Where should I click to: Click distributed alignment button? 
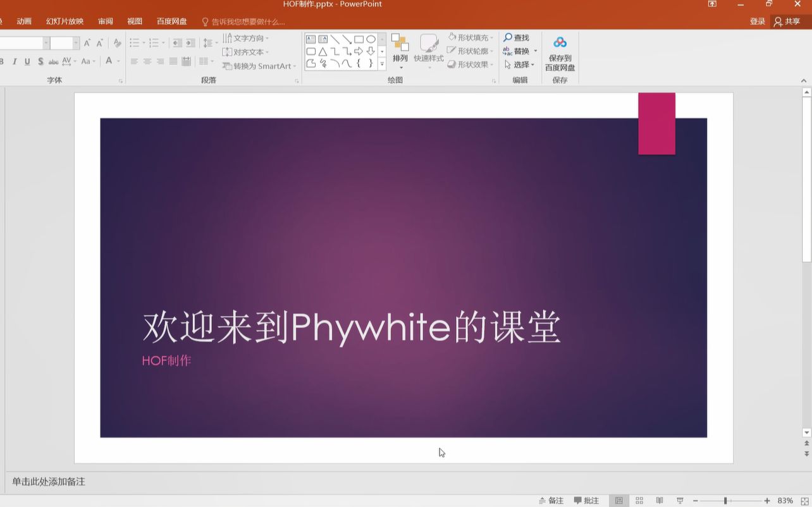187,61
